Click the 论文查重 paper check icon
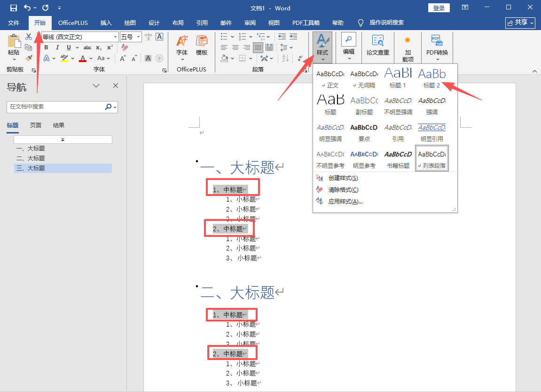Image resolution: width=541 pixels, height=392 pixels. [x=378, y=46]
